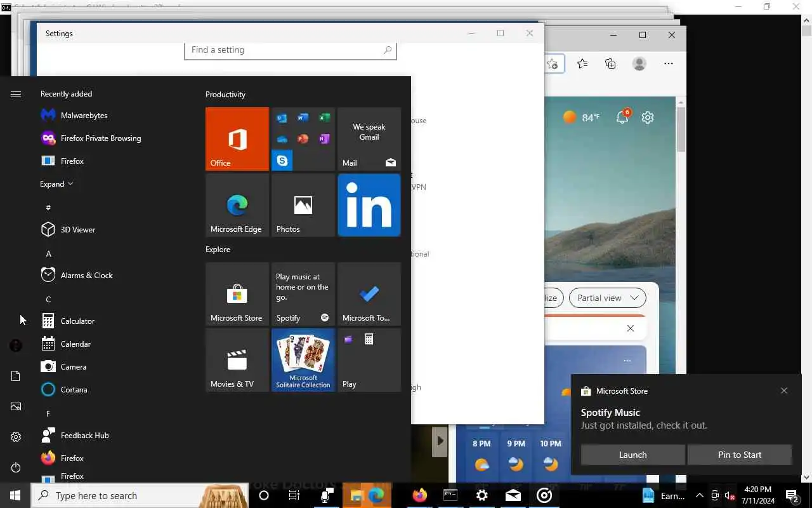This screenshot has width=812, height=508.
Task: Open the Partial view dropdown in Edge
Action: (x=608, y=298)
